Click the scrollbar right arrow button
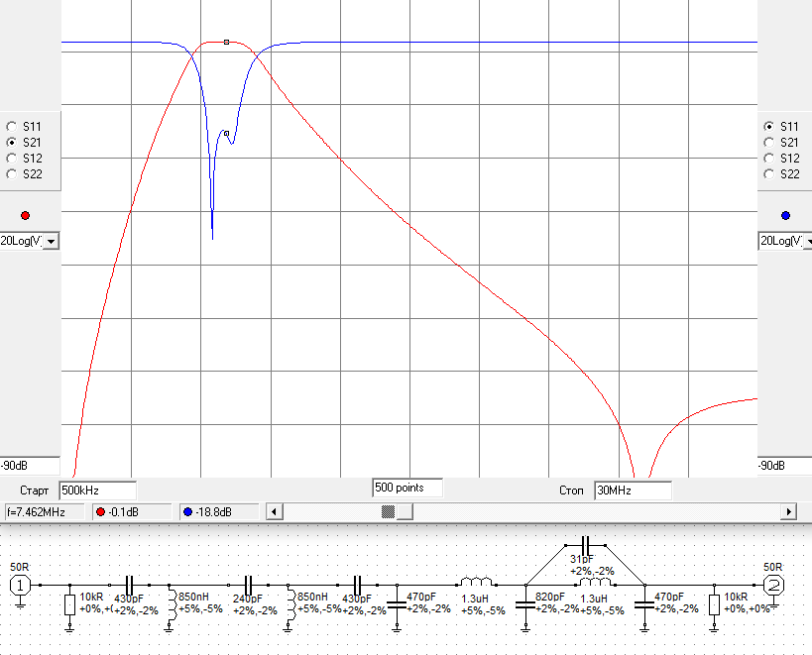 pos(789,511)
